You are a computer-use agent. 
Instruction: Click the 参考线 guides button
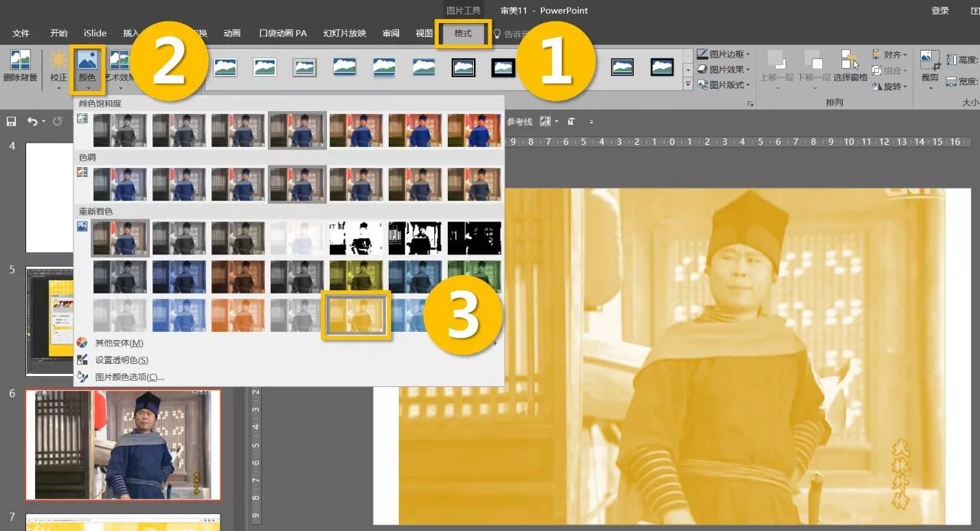pos(519,122)
